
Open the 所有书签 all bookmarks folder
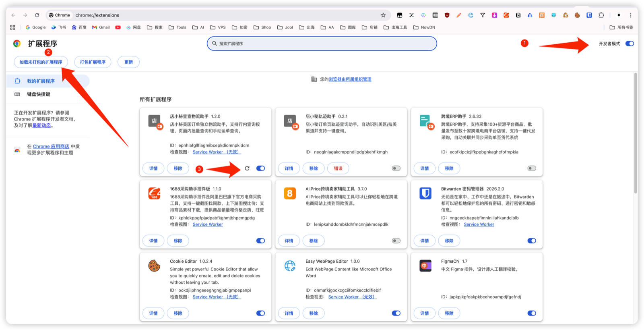(x=621, y=27)
